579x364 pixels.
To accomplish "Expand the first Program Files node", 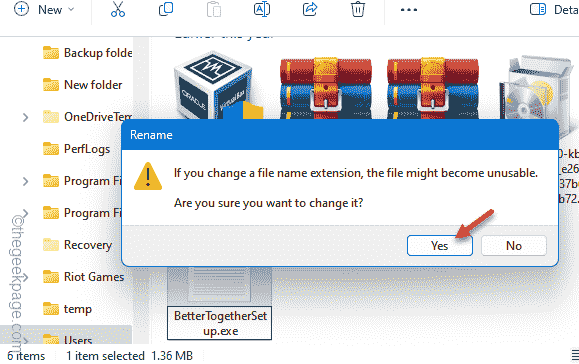I will [25, 181].
